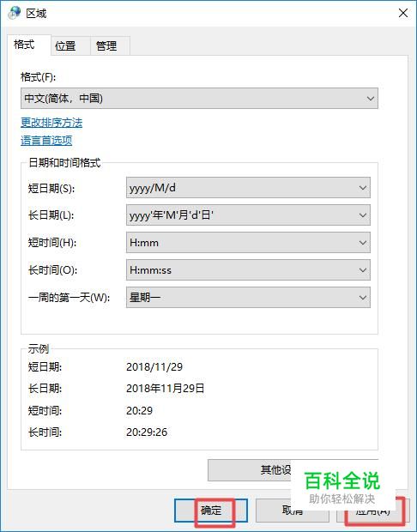417x532 pixels.
Task: Click the 应用(A) button
Action: [373, 511]
